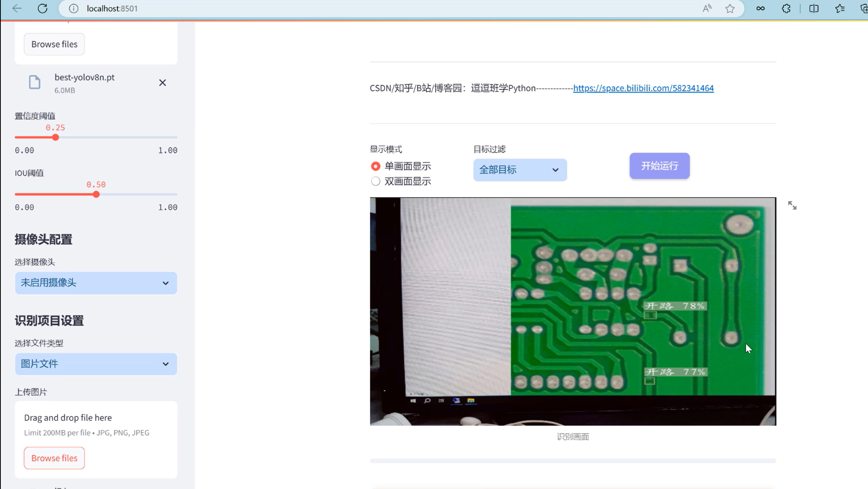Click the 识别项目设置 heading
This screenshot has width=868, height=489.
pos(49,321)
